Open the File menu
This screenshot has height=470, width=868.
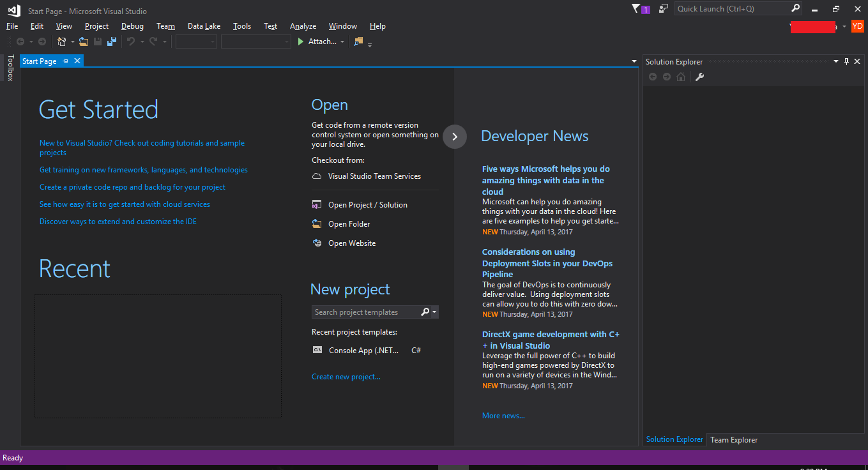pyautogui.click(x=12, y=26)
